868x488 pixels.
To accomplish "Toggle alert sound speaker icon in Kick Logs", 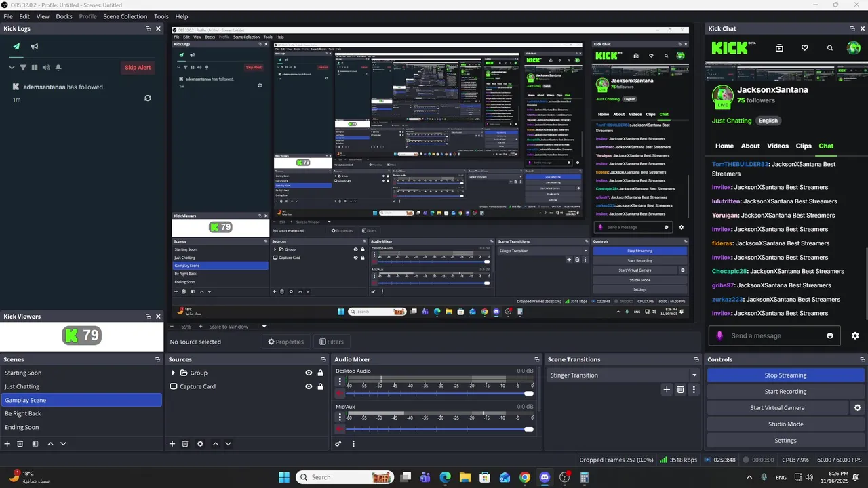I will (x=46, y=68).
